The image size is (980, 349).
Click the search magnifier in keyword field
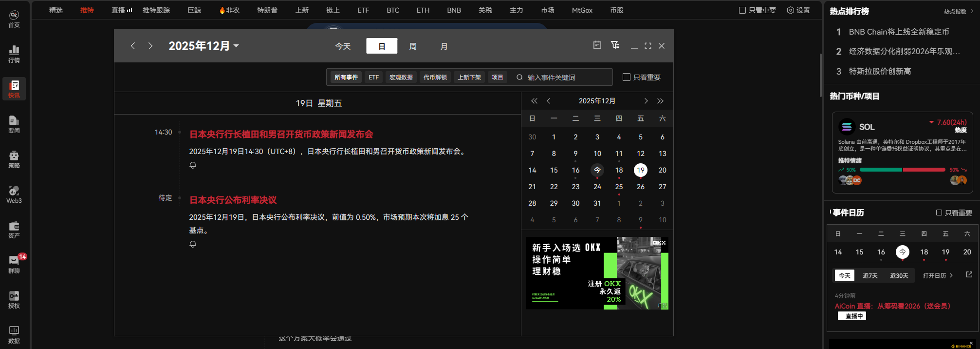(519, 77)
